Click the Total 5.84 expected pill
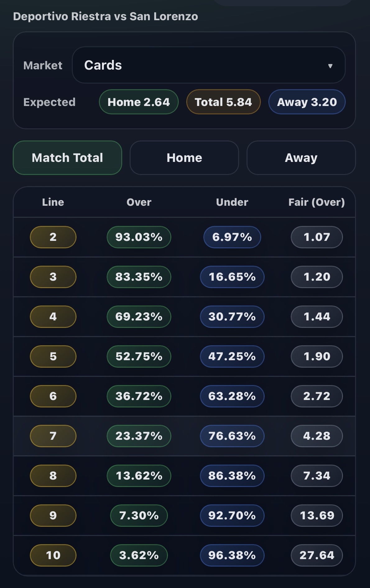The height and width of the screenshot is (588, 370). (223, 102)
